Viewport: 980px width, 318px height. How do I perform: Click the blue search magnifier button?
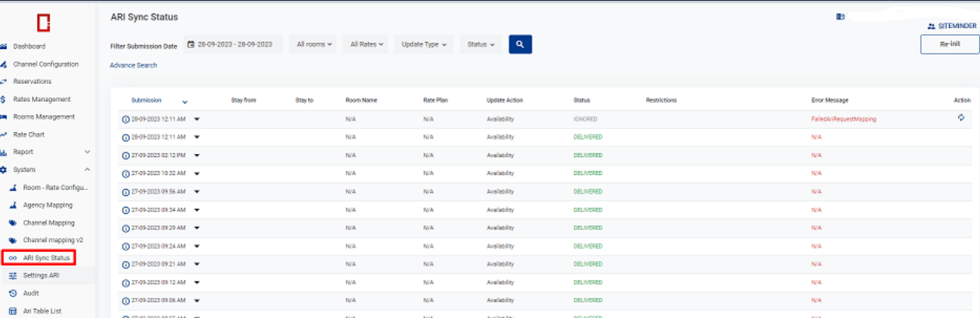[x=520, y=44]
